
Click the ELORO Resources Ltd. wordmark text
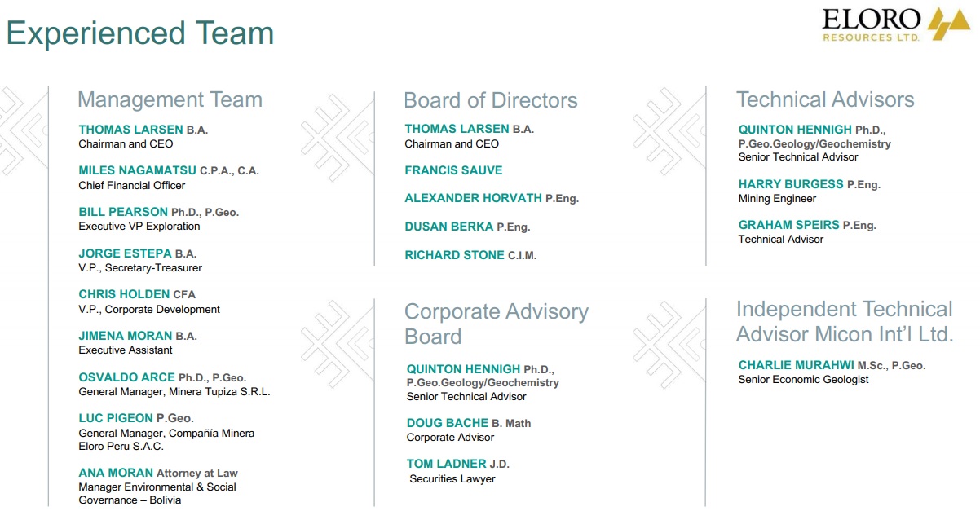click(872, 24)
